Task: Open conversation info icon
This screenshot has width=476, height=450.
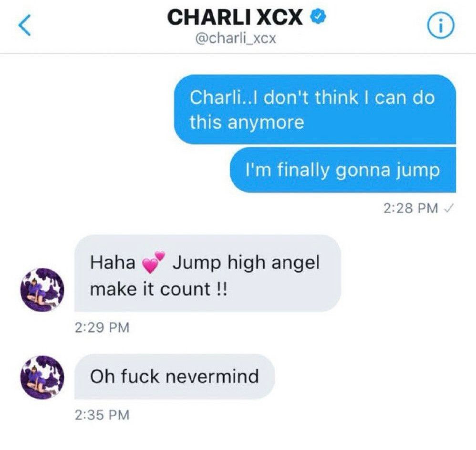Action: pos(441,26)
